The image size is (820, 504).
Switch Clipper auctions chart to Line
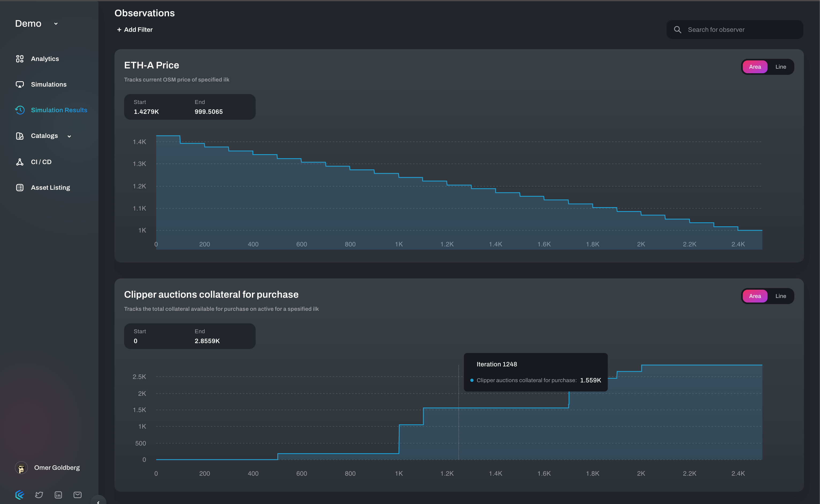pos(780,296)
